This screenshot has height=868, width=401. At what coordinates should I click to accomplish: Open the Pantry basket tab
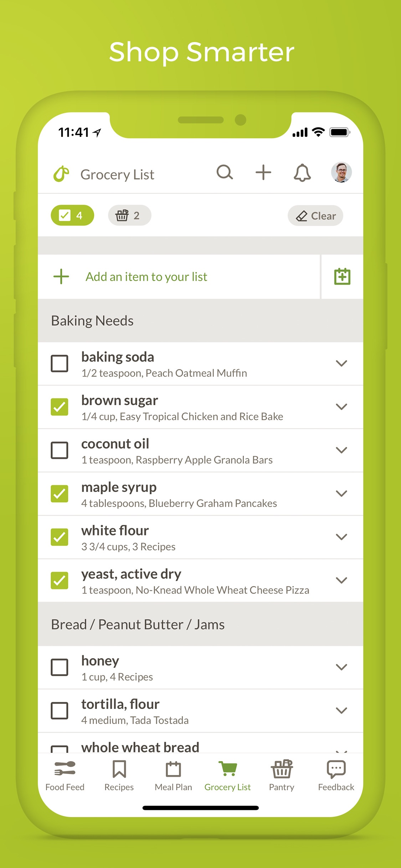tap(282, 776)
